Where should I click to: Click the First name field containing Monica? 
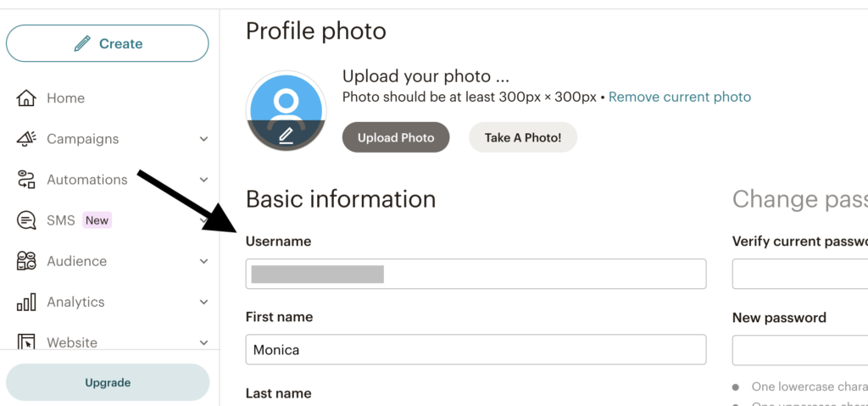[476, 349]
